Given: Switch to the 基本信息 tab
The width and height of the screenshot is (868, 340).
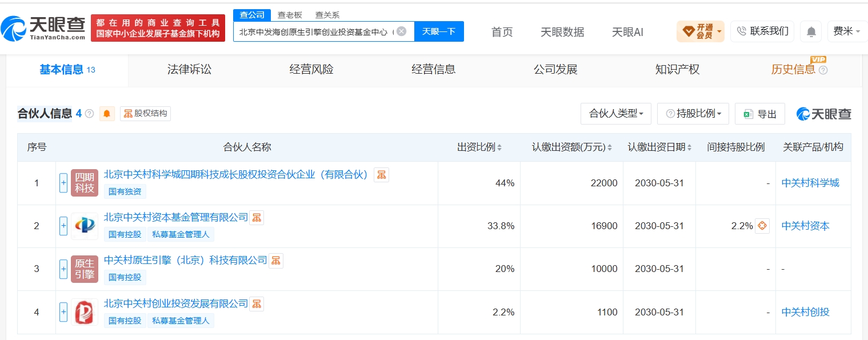Looking at the screenshot, I should coord(67,70).
